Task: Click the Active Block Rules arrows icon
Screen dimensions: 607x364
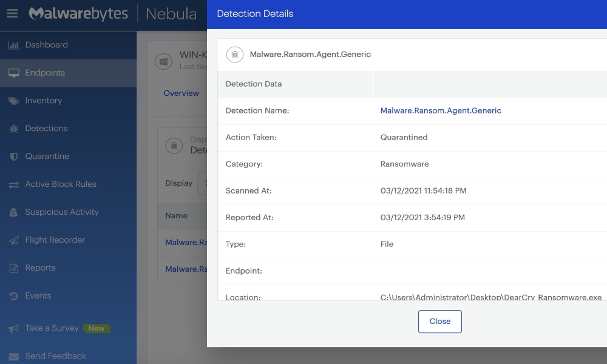Action: [13, 185]
